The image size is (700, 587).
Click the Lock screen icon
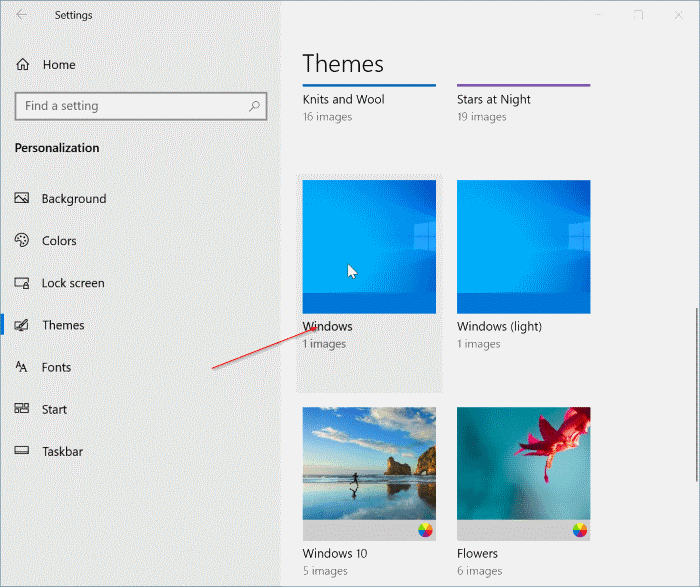pyautogui.click(x=21, y=283)
